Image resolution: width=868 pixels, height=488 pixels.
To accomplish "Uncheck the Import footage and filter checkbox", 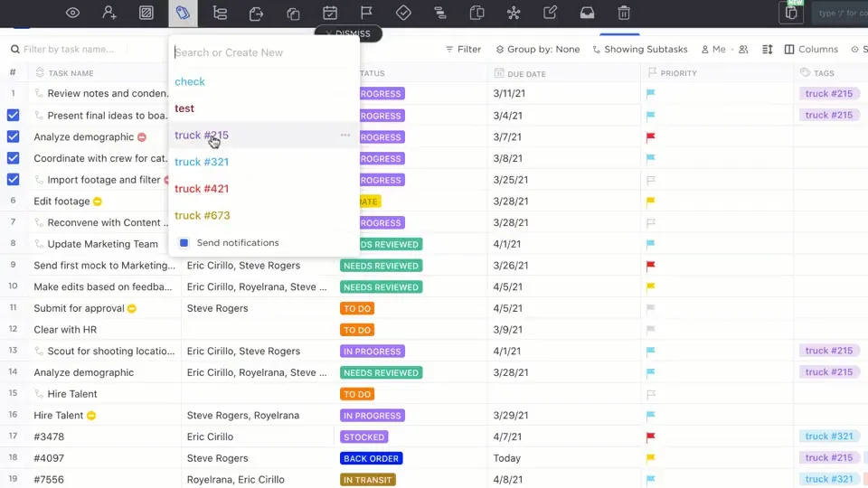I will click(14, 180).
